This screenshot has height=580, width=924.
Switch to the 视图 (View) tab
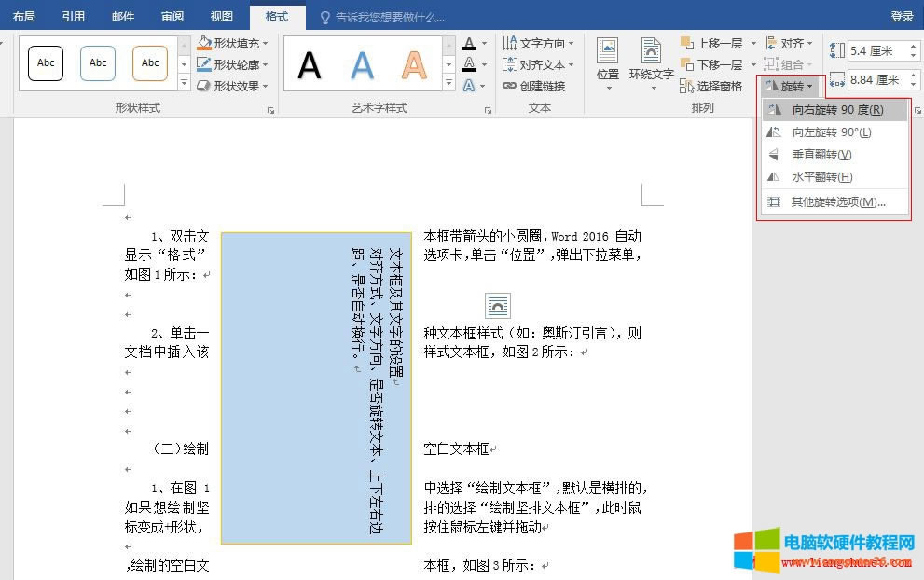click(x=221, y=16)
